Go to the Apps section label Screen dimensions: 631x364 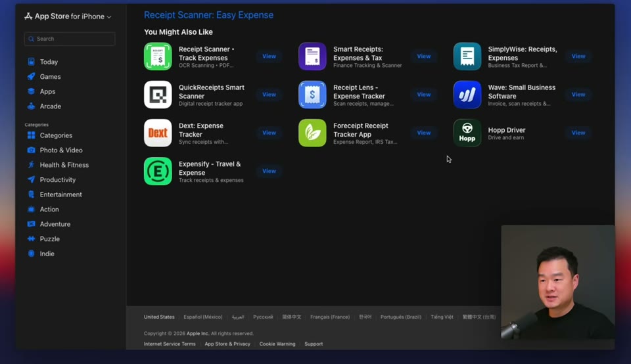(x=47, y=91)
